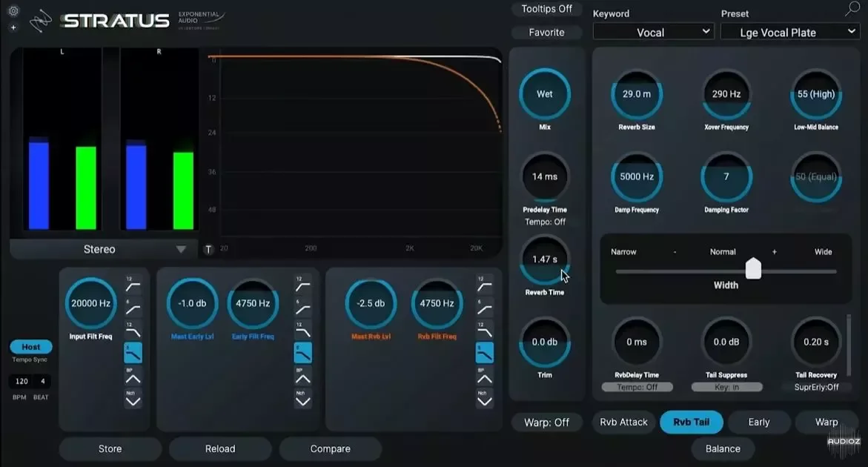The image size is (868, 467).
Task: Click the Width slider handle
Action: click(x=753, y=268)
